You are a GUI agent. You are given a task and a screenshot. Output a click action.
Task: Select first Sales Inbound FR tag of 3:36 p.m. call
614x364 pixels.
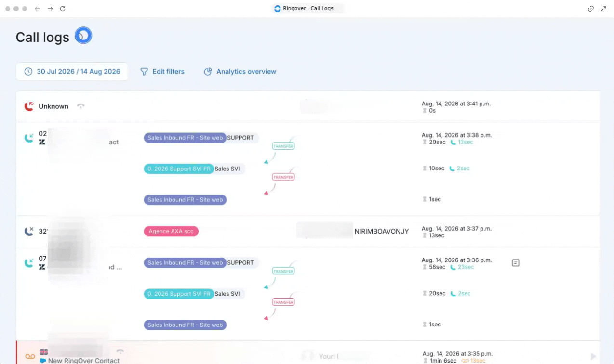pos(185,263)
